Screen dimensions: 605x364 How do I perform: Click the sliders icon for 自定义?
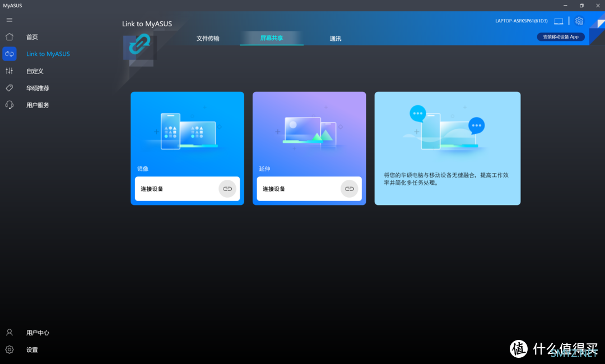(10, 71)
